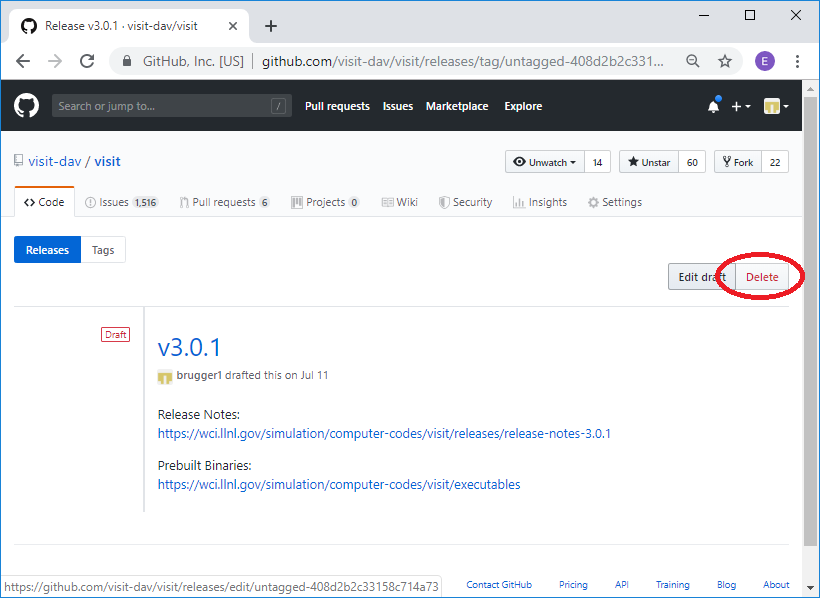The height and width of the screenshot is (598, 820).
Task: Open the release-notes-3.0.1 link
Action: coord(384,433)
